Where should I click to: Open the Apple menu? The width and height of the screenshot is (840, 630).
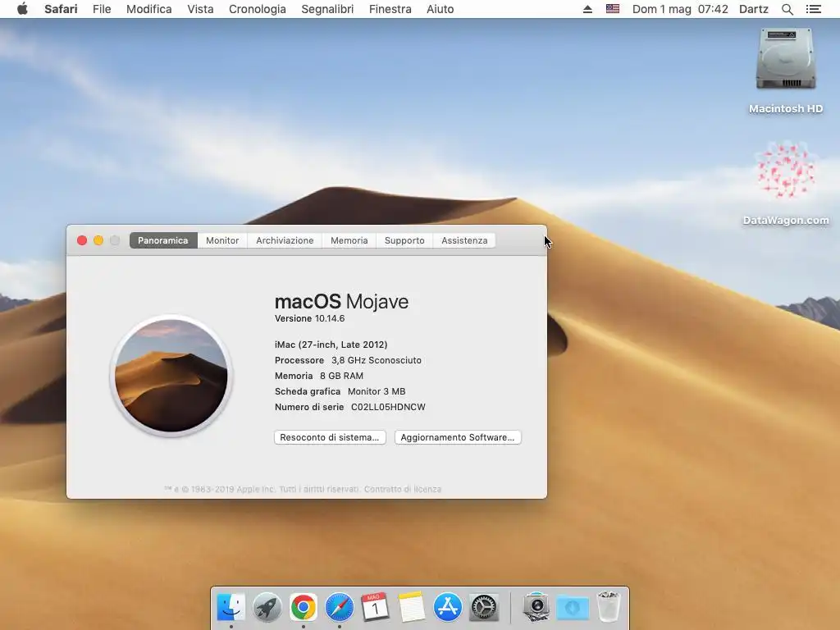pos(22,9)
